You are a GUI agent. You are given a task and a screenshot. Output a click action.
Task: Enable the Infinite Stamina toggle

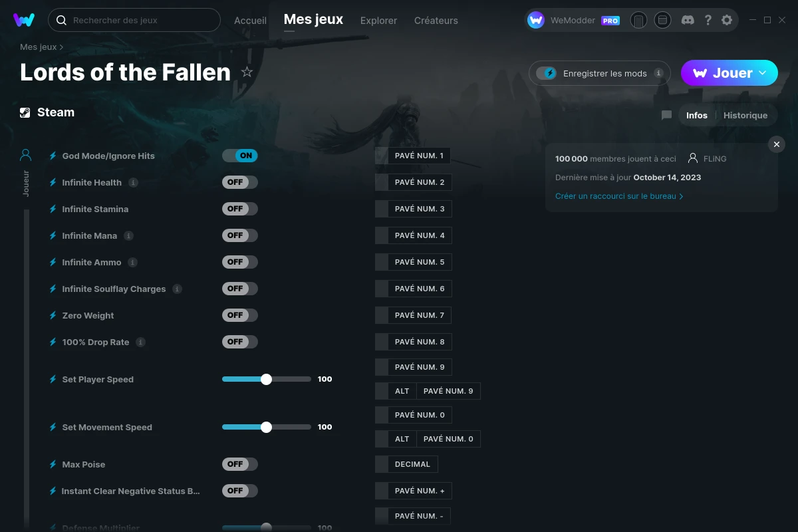point(239,209)
